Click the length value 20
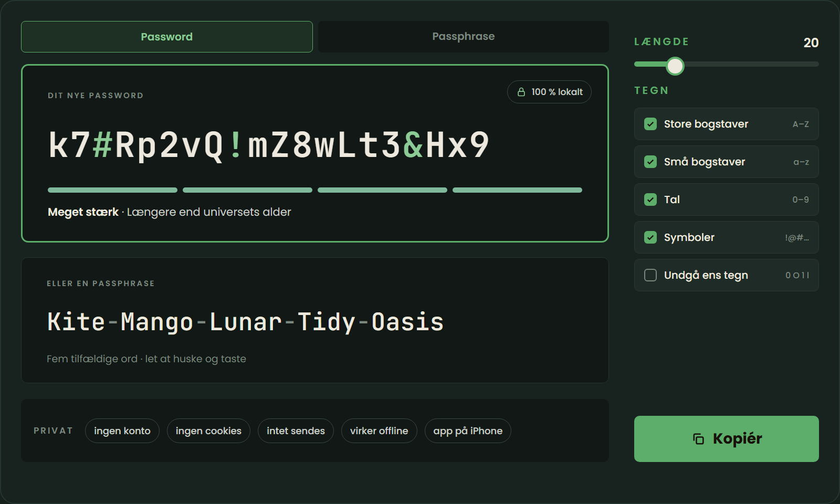 [x=811, y=43]
